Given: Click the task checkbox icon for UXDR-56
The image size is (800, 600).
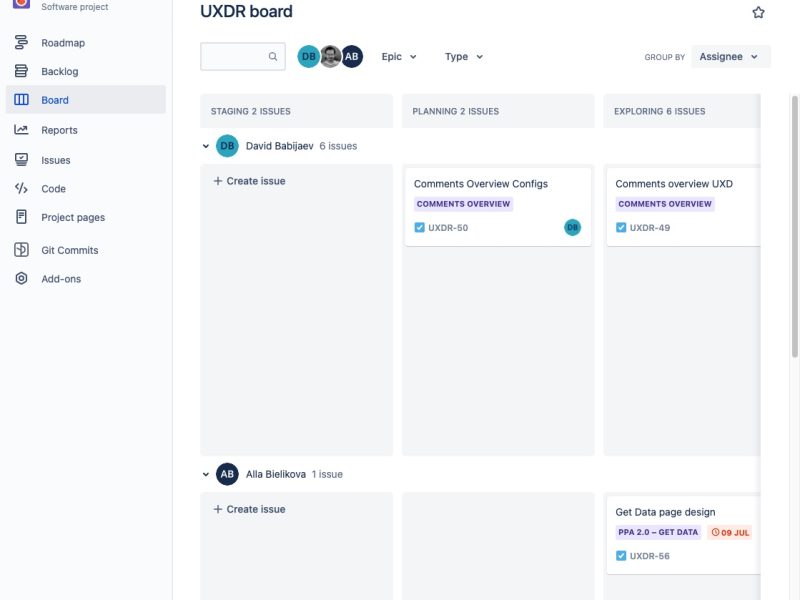Looking at the screenshot, I should [x=621, y=556].
